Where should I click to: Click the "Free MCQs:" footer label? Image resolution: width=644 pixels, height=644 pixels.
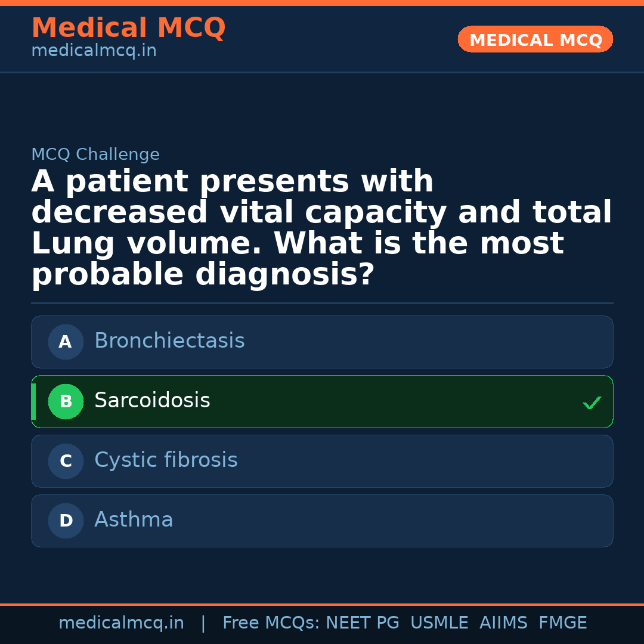271,623
